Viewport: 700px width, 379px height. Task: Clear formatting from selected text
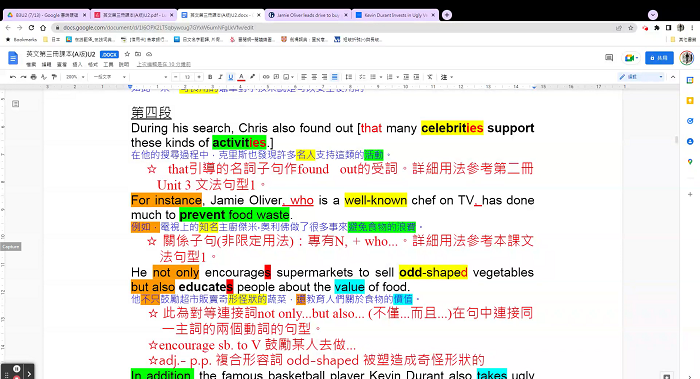pyautogui.click(x=430, y=77)
